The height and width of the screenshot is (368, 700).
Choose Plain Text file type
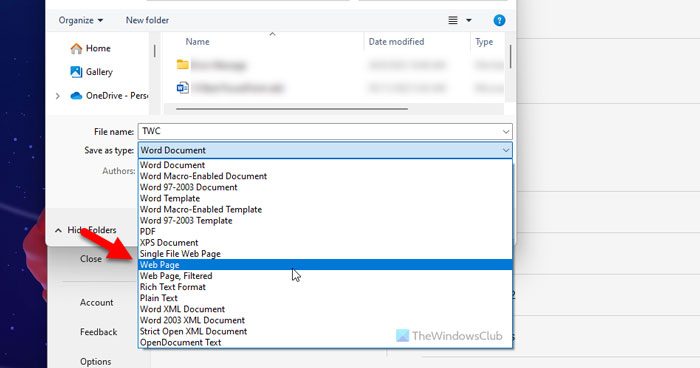325,298
